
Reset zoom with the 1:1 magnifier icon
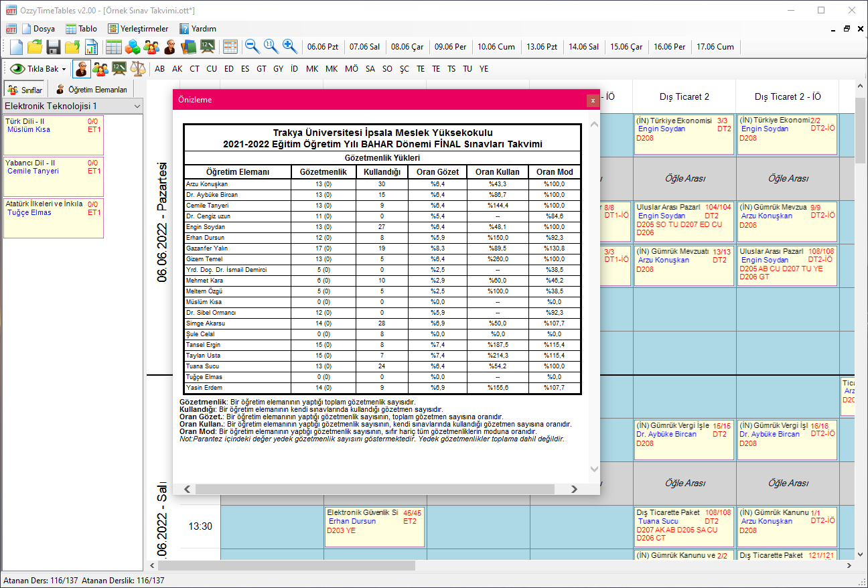[x=271, y=47]
